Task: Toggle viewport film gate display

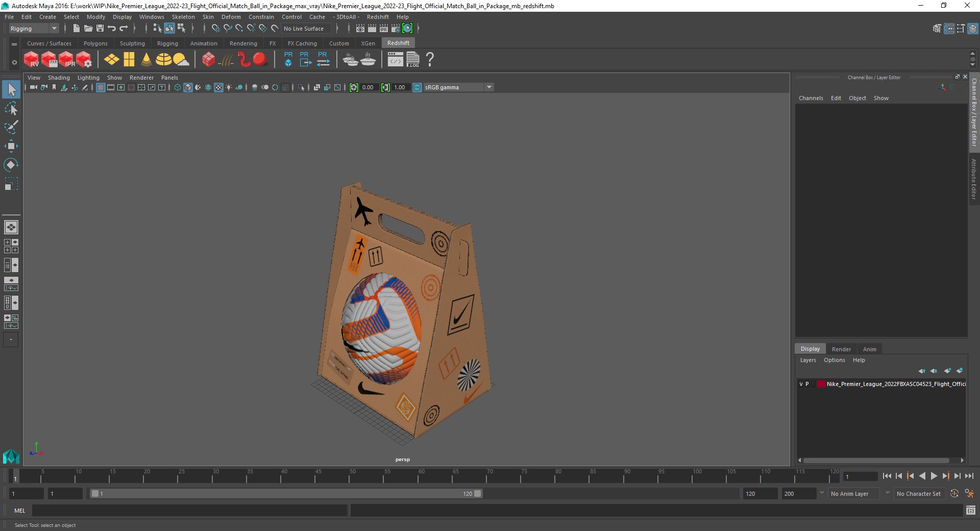Action: [111, 87]
